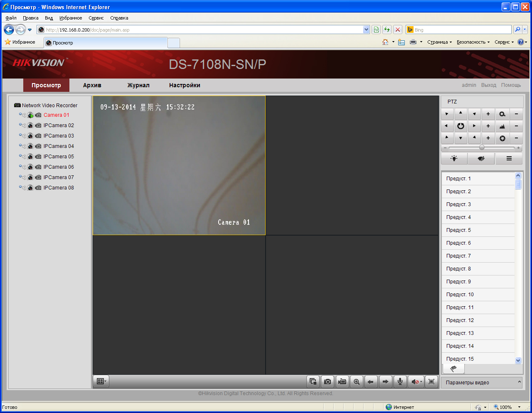Turn on the PTZ light
Screen dimensions: 532x413
(454, 158)
